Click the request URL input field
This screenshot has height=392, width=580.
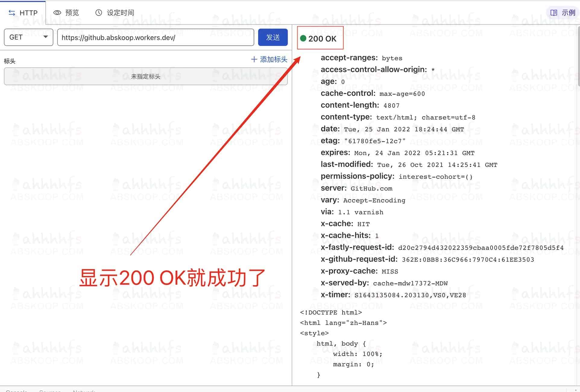[x=156, y=37]
